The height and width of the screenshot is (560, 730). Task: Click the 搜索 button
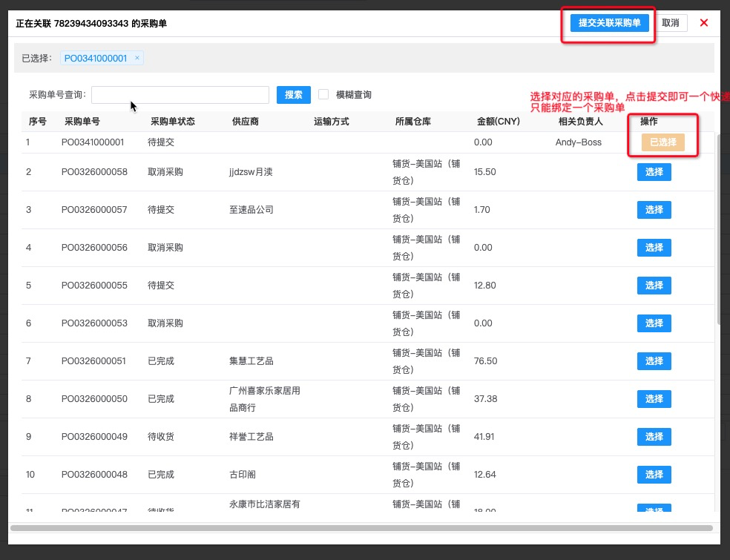coord(293,95)
